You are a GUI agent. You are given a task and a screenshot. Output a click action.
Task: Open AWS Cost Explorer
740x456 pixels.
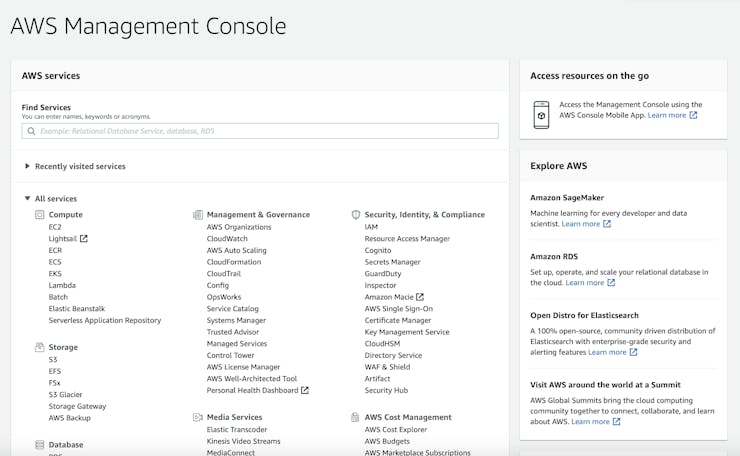tap(395, 430)
